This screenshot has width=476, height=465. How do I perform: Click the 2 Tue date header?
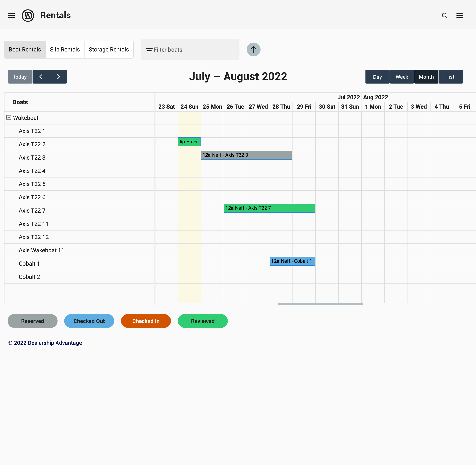pos(396,107)
